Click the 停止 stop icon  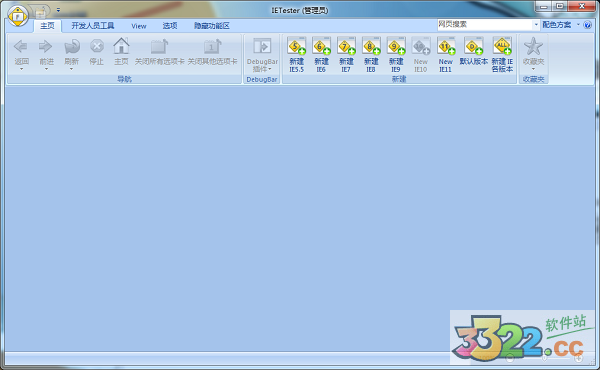point(96,47)
